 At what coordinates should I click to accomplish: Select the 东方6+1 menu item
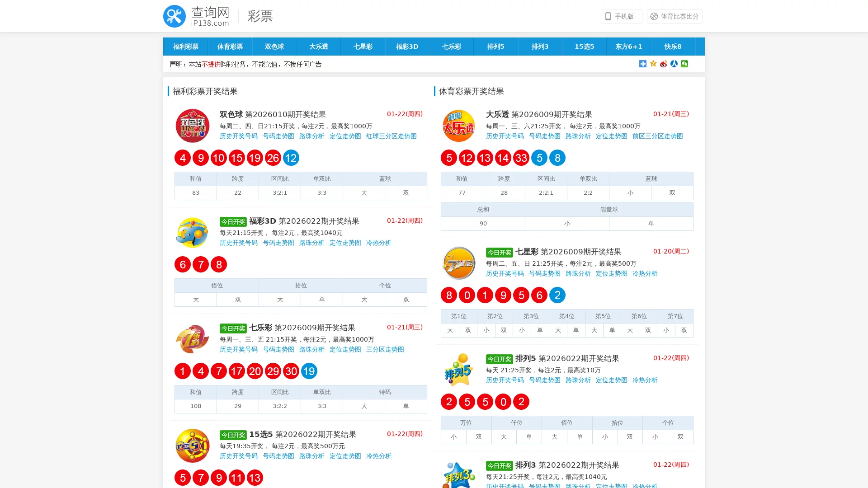click(628, 46)
